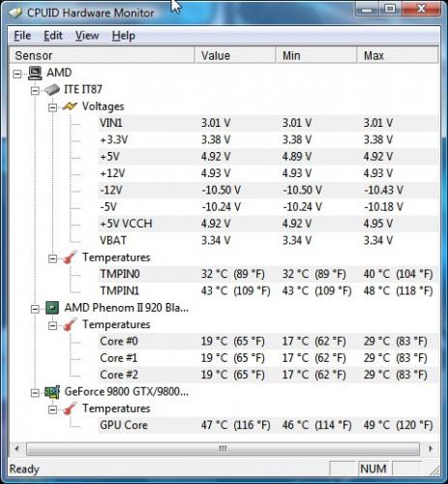Click the Max column header
Image resolution: width=448 pixels, height=484 pixels.
click(x=398, y=55)
